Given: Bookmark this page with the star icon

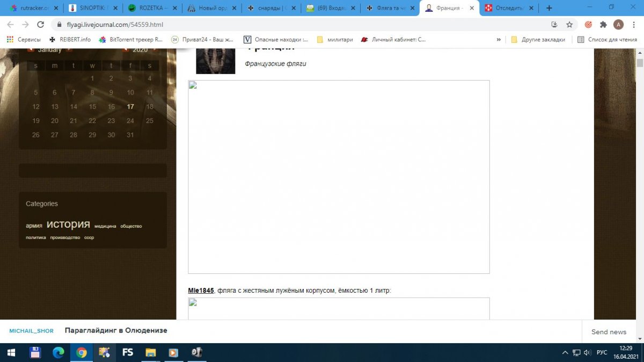Looking at the screenshot, I should tap(569, 25).
